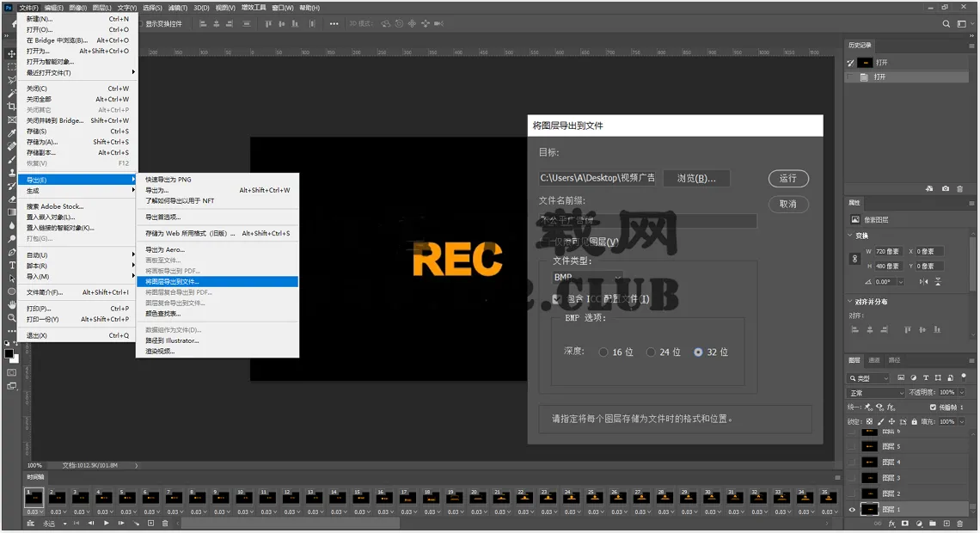Select the 24 位 depth radio button
Screen dimensions: 980x533
(651, 352)
